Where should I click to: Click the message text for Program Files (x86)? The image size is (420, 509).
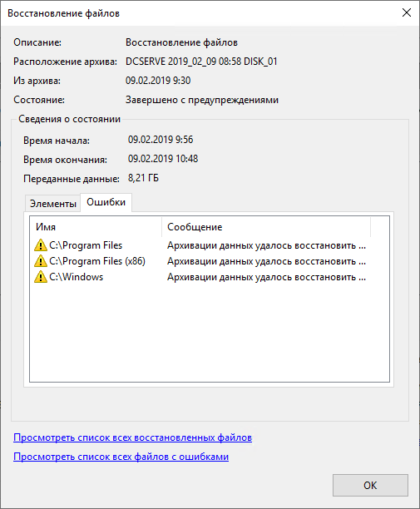click(266, 261)
